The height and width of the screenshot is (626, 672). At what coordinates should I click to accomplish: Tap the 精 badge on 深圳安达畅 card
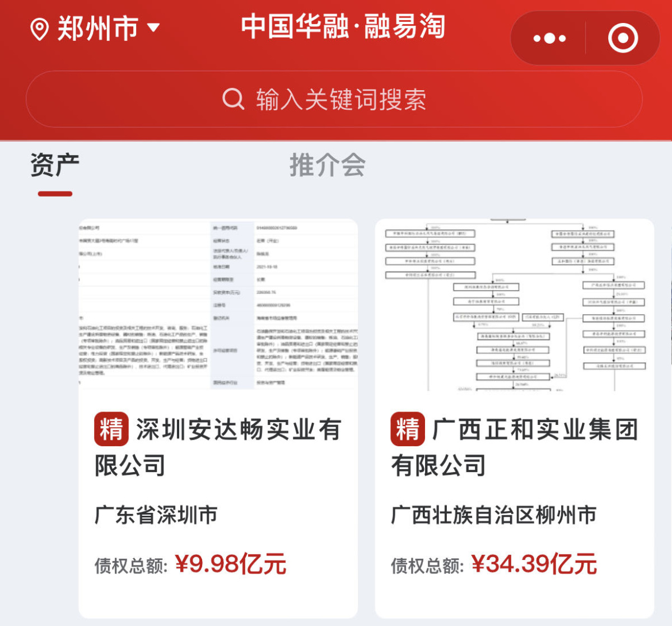point(111,429)
